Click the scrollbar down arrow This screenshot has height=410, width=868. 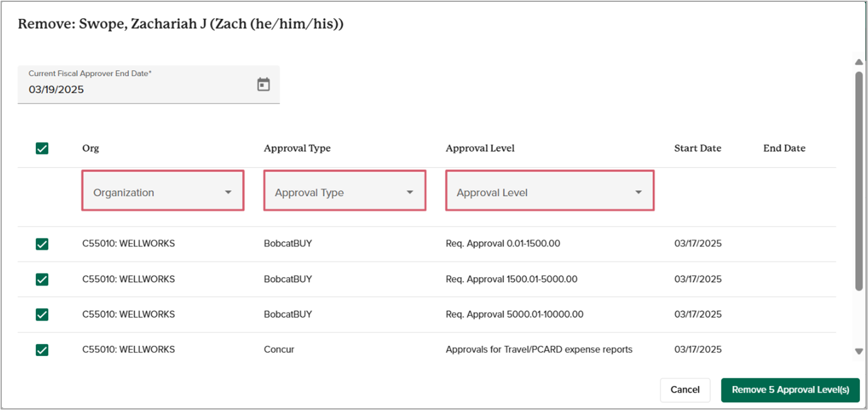pos(859,352)
